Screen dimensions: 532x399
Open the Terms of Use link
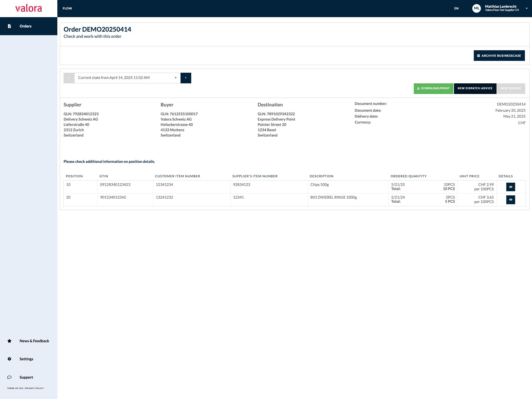click(x=15, y=388)
